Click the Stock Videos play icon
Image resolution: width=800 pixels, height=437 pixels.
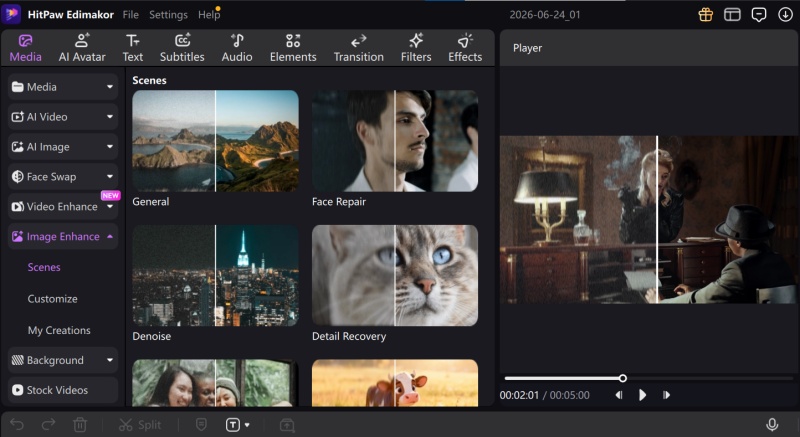[17, 390]
